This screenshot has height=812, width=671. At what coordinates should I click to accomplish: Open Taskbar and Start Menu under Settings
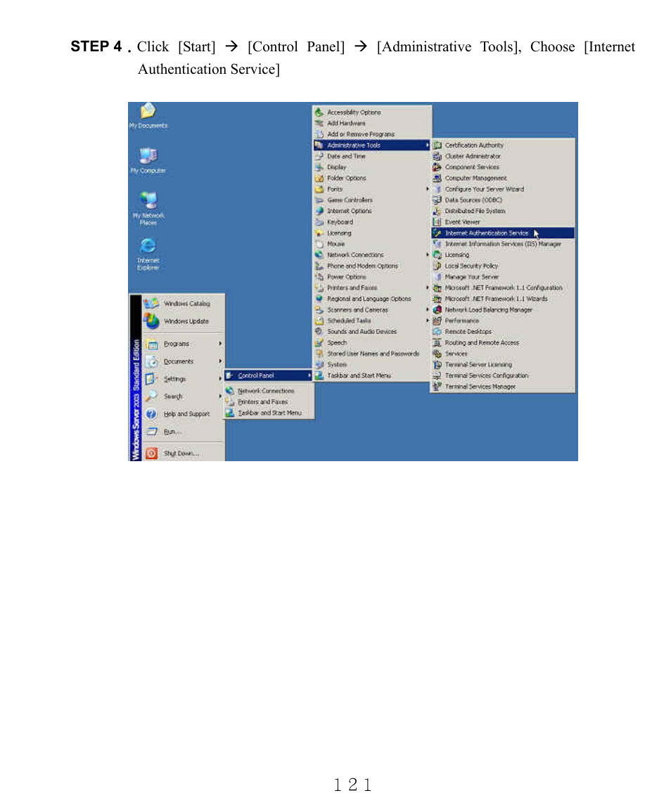269,413
